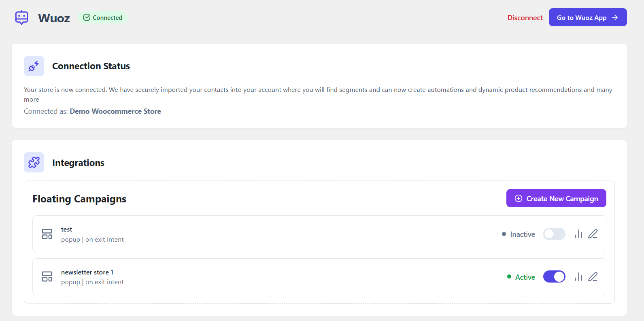Click the green Active status label
The height and width of the screenshot is (321, 644).
(x=525, y=277)
